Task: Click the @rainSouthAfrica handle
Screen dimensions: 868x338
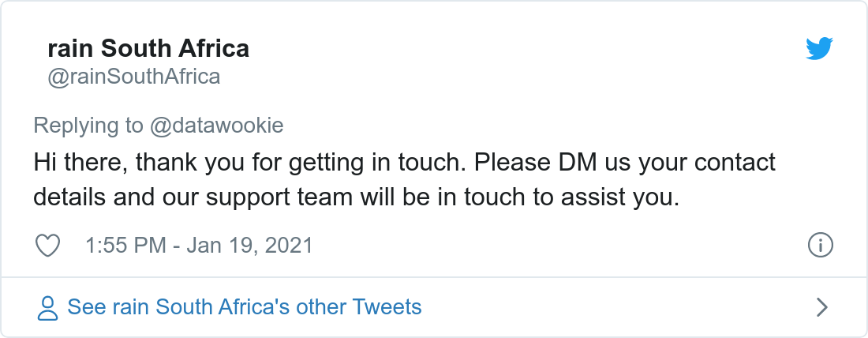Action: [x=133, y=77]
